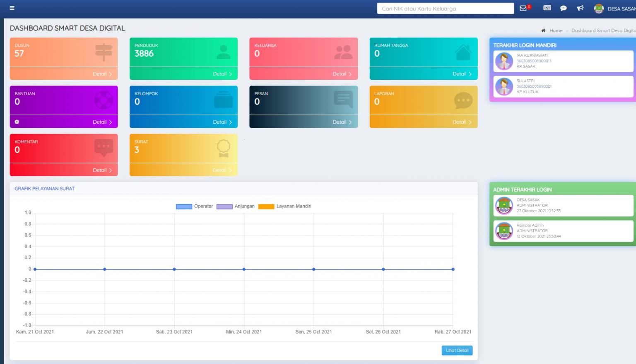Click the TERAKHIR LOGIN MANDIRI heading
Image resolution: width=636 pixels, height=364 pixels.
525,45
